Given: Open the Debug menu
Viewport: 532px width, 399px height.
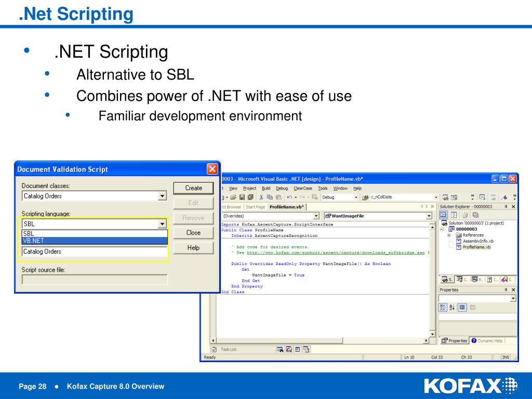Looking at the screenshot, I should [282, 188].
